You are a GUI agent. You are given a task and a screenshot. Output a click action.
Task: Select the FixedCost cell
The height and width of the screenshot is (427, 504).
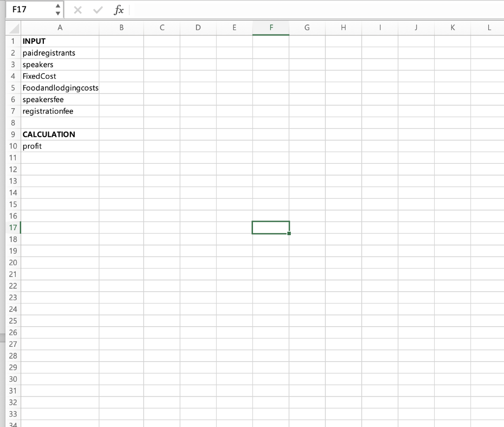(60, 76)
